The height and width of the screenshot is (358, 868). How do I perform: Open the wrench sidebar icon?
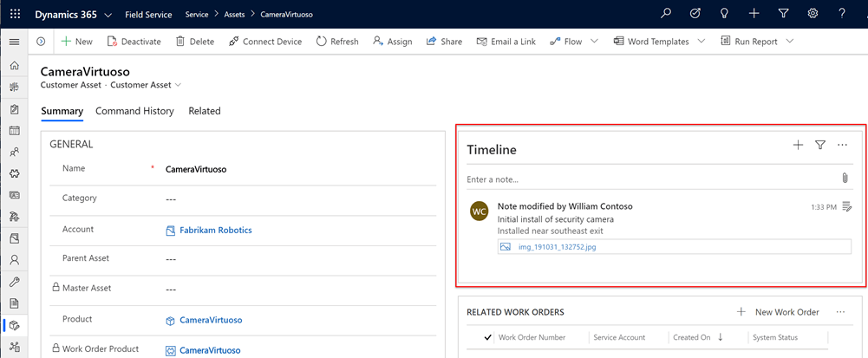15,282
